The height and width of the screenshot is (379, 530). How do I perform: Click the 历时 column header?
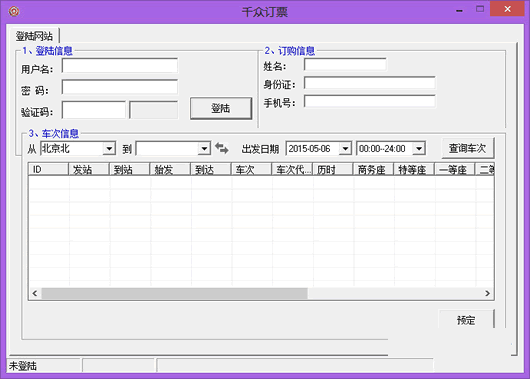coord(333,169)
